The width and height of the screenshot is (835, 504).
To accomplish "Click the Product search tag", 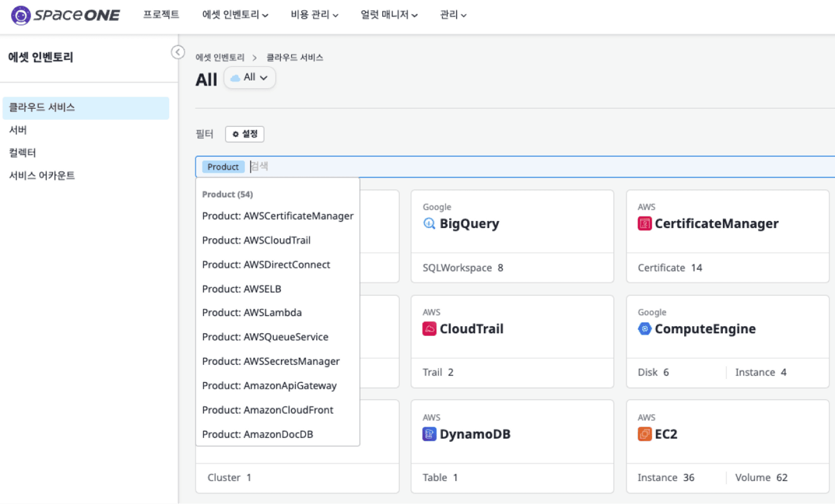I will 223,167.
